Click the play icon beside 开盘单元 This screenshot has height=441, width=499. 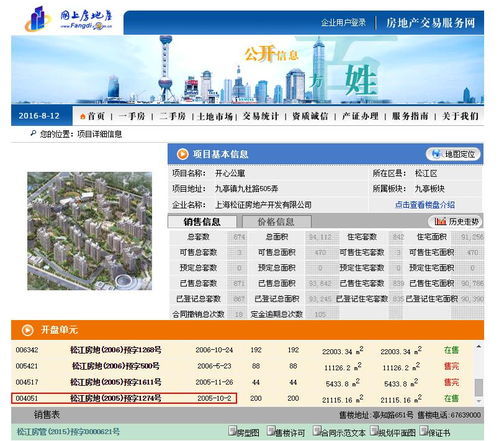click(x=27, y=330)
